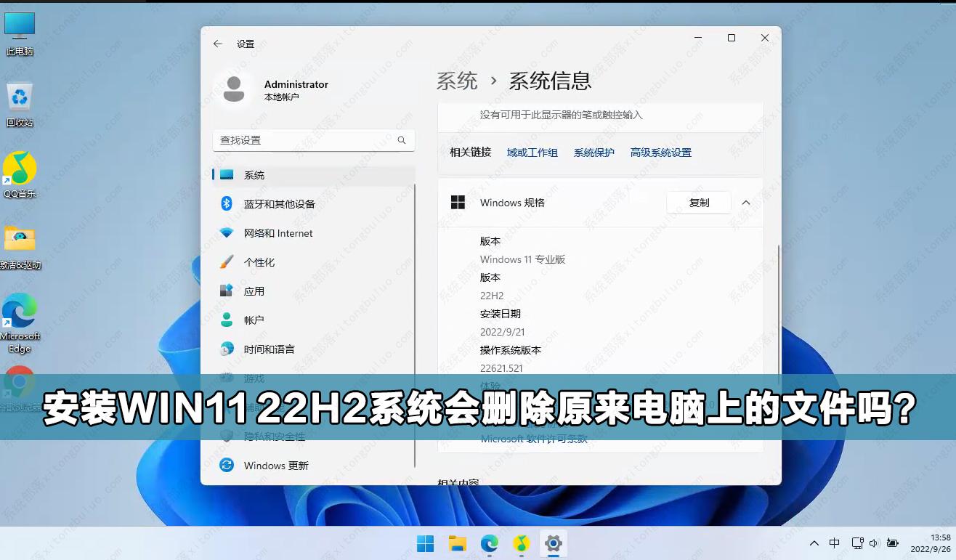Click the Windows 规格 grid icon
The height and width of the screenshot is (560, 956).
click(x=458, y=202)
